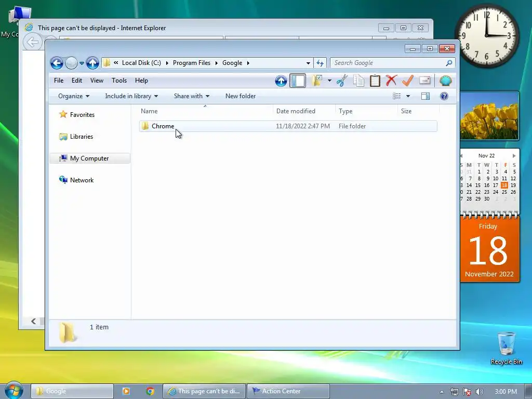Click the orange checkmark Properties icon
532x399 pixels.
[x=407, y=81]
